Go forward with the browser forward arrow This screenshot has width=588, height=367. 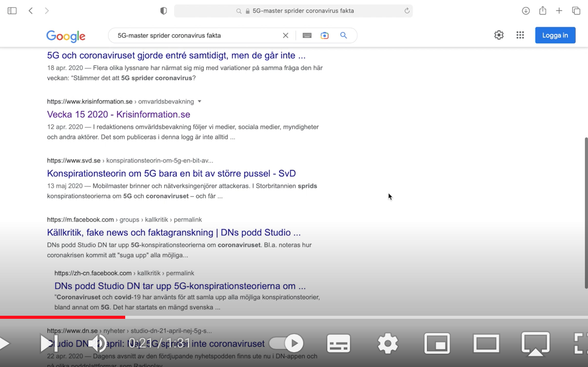point(47,11)
